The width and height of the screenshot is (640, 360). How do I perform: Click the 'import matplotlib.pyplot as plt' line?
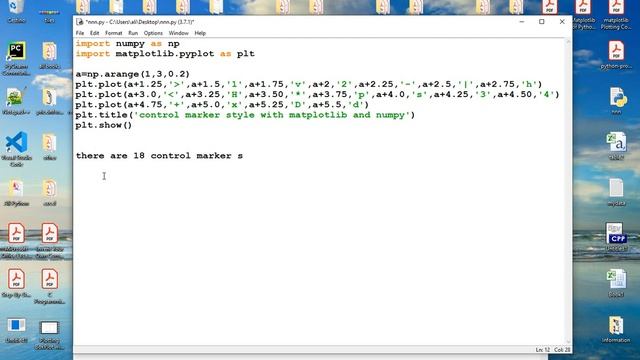(165, 53)
